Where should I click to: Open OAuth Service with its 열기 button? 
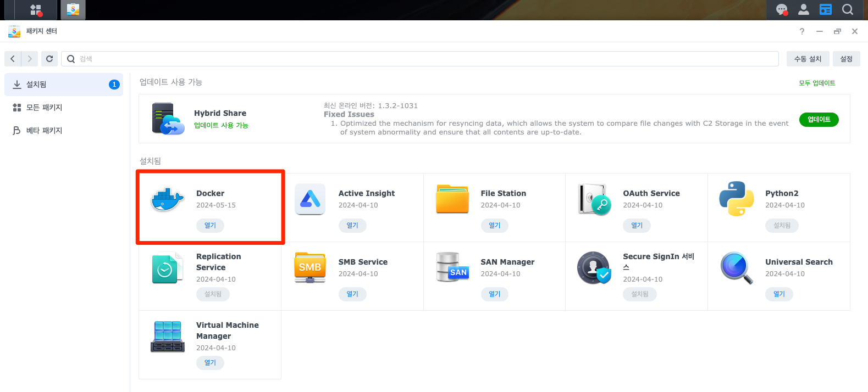tap(637, 225)
